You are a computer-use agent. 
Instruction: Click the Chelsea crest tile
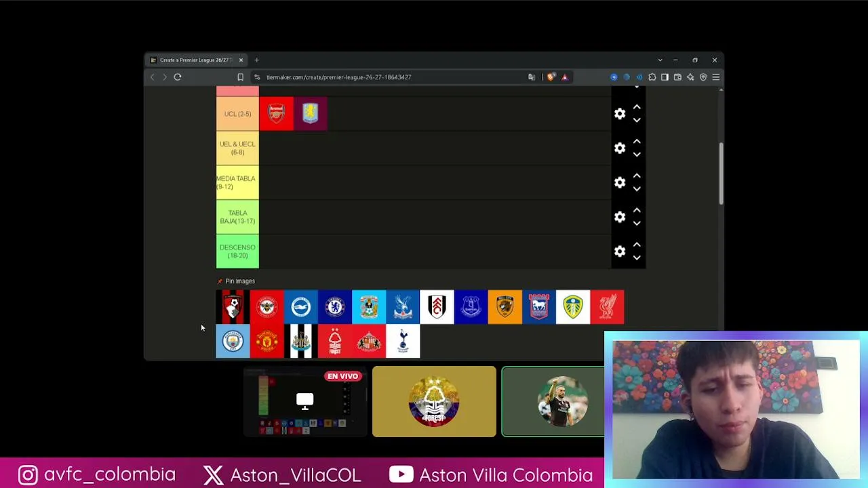[x=335, y=307]
